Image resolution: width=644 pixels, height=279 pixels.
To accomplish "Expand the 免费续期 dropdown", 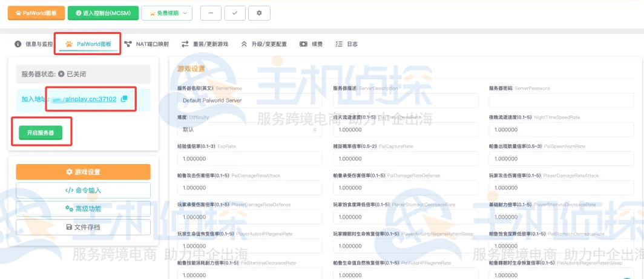I will point(167,13).
